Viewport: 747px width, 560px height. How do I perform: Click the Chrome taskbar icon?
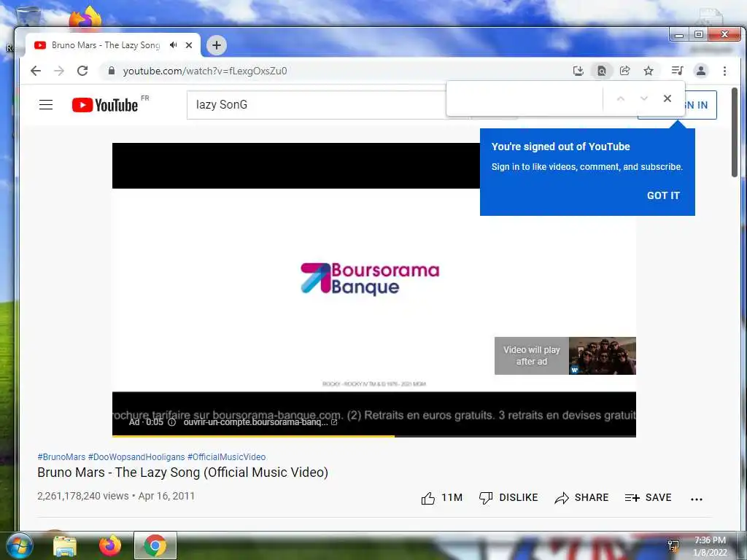[155, 545]
